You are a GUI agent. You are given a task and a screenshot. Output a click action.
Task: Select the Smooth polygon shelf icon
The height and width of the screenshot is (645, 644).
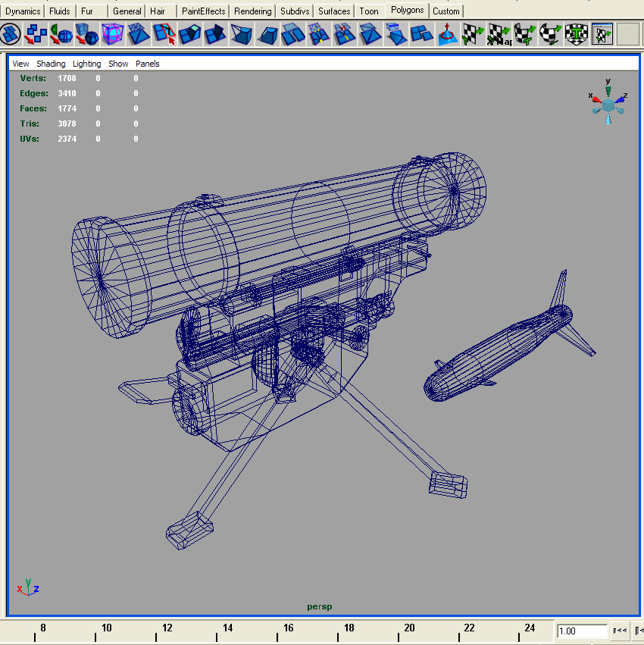pos(112,34)
